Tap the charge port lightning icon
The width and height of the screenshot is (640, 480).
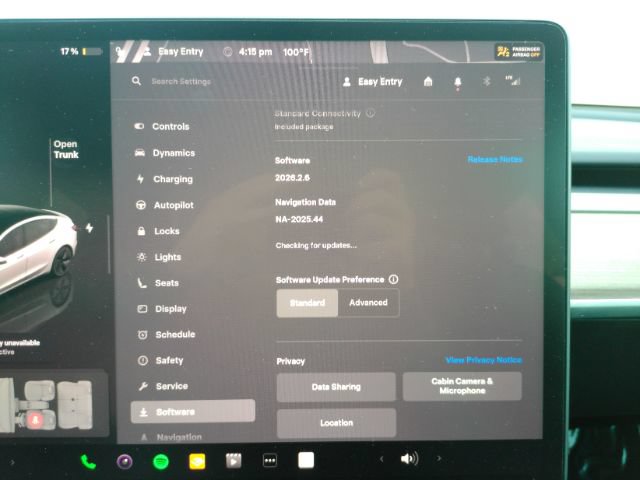[89, 228]
